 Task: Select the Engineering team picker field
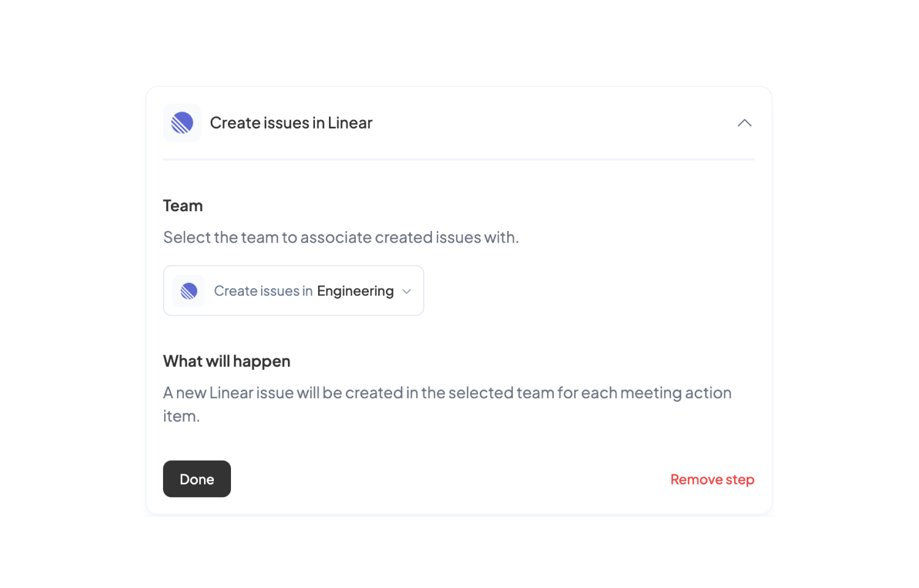pos(293,290)
